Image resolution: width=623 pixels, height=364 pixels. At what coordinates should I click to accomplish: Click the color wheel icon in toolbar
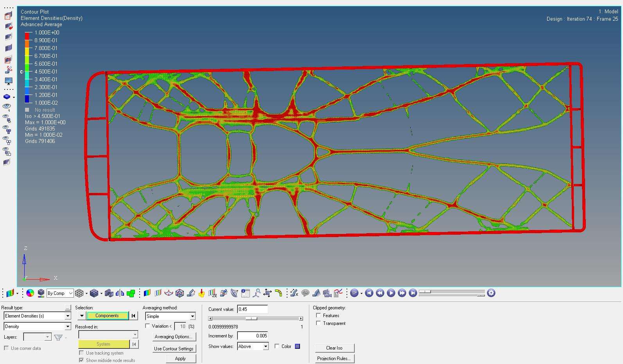coord(30,293)
